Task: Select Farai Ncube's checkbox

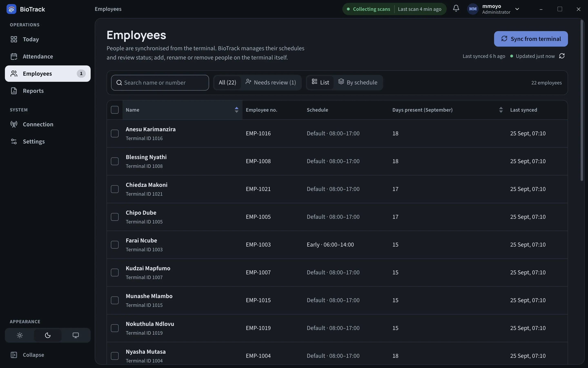Action: tap(115, 245)
